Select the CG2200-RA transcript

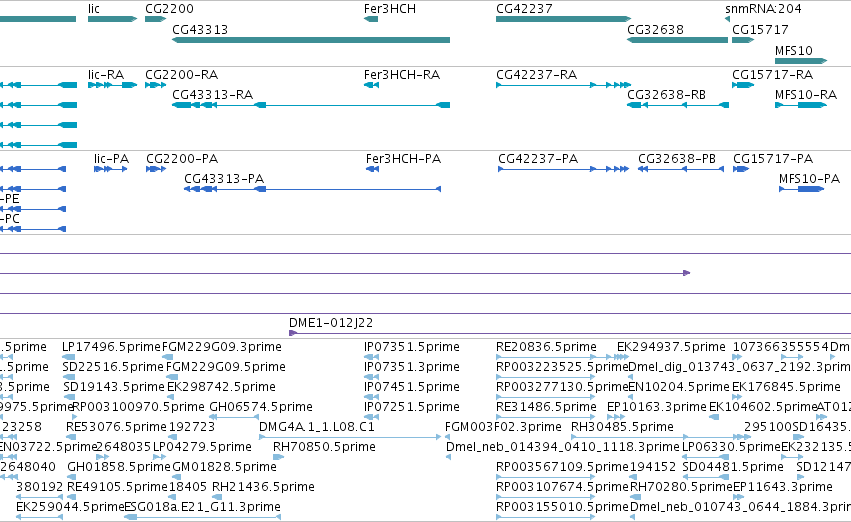(155, 85)
